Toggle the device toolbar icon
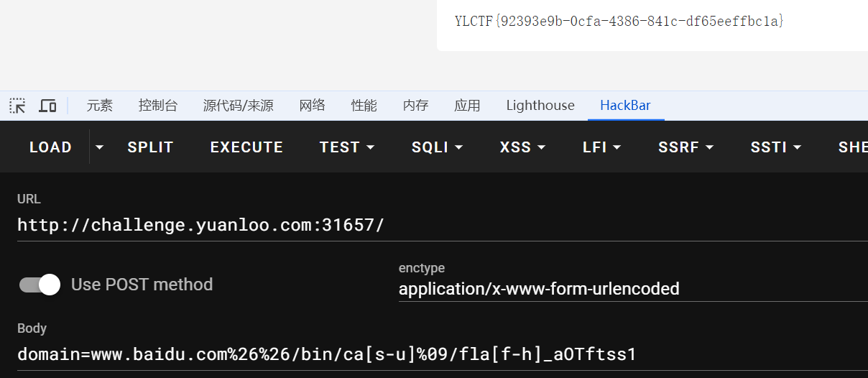 pos(47,106)
